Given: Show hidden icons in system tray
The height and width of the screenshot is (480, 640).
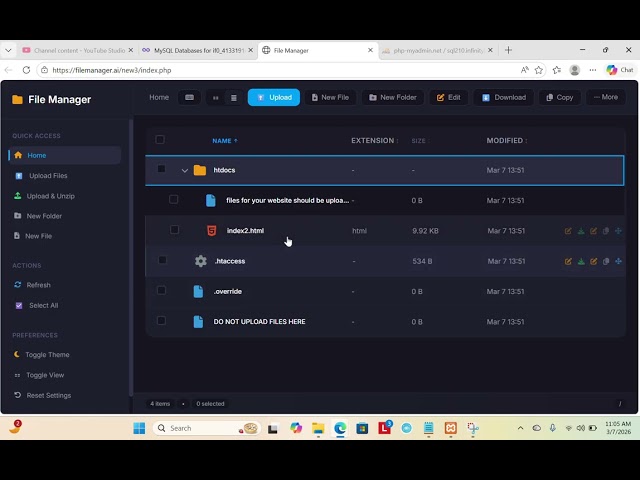Looking at the screenshot, I should pyautogui.click(x=520, y=428).
